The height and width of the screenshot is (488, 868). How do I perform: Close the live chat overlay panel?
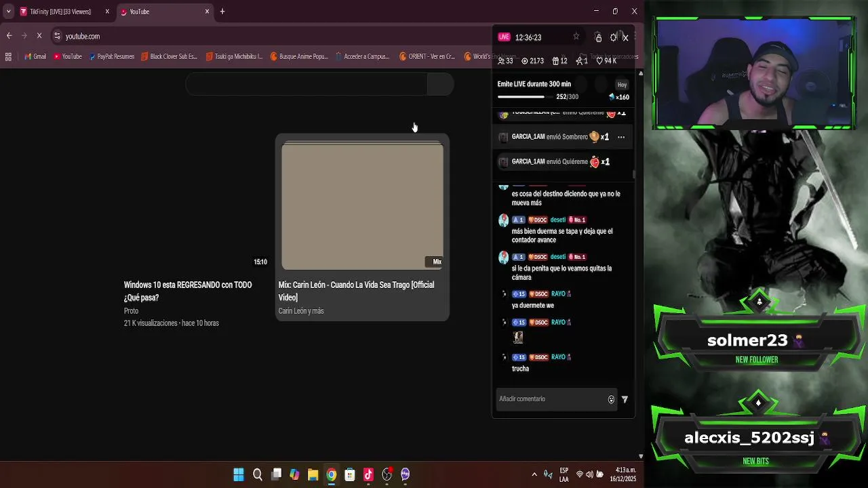pyautogui.click(x=625, y=37)
